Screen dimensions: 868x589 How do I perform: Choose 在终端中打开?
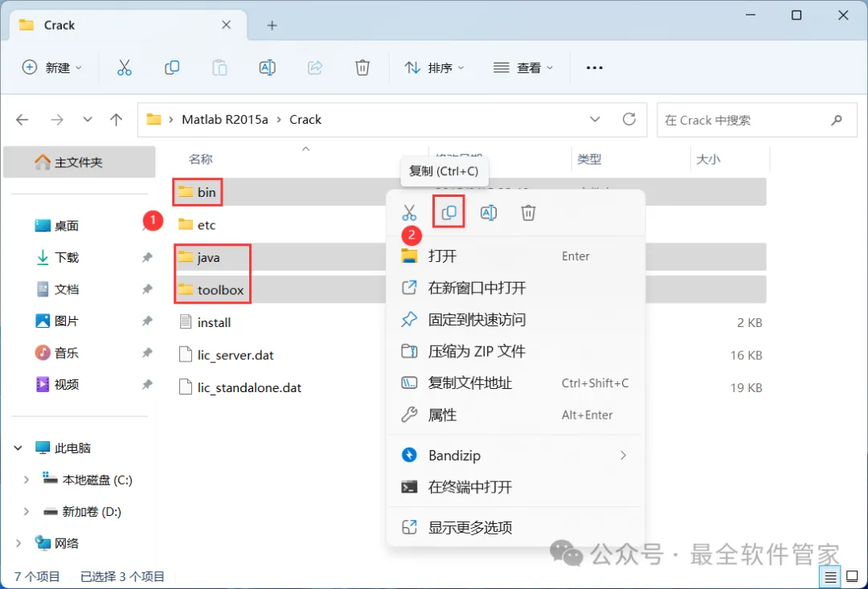(515, 487)
